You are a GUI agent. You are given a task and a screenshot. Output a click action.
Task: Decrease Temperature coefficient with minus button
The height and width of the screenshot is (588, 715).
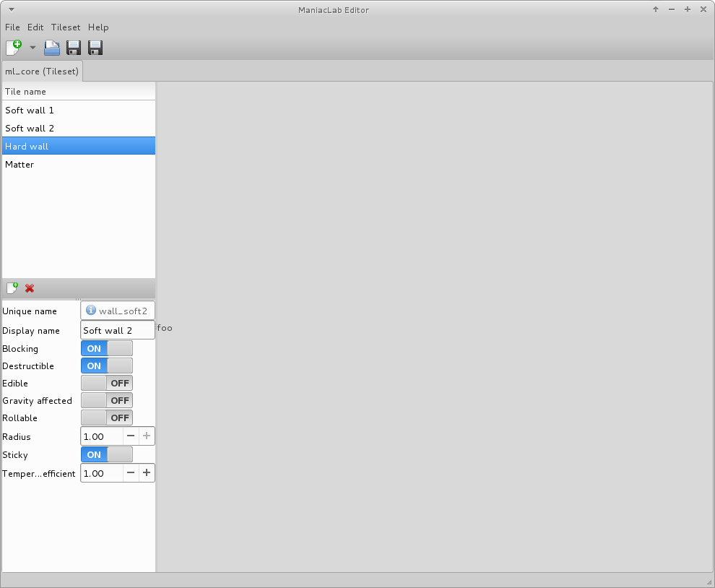pyautogui.click(x=131, y=473)
